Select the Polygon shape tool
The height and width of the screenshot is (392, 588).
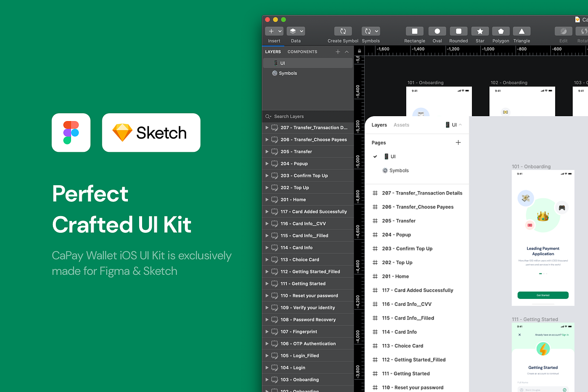coord(501,31)
